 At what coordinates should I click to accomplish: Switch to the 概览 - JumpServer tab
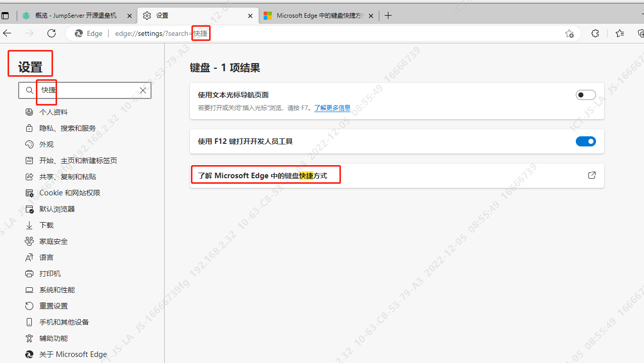click(77, 16)
